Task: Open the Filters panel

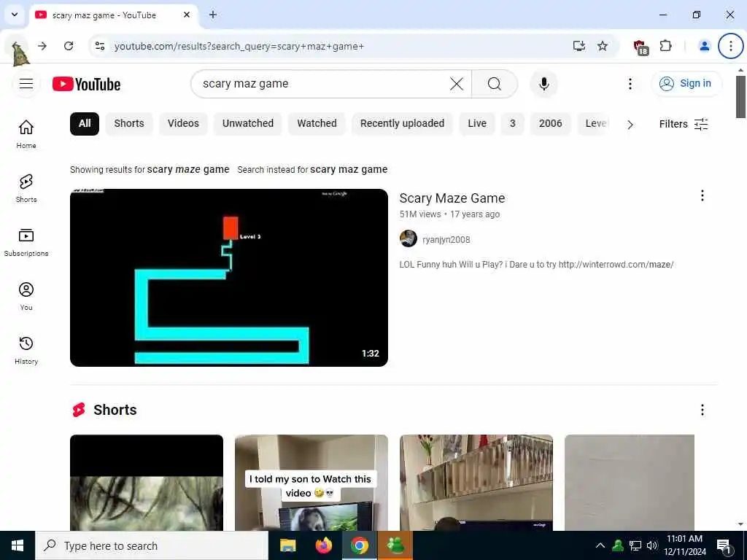Action: pyautogui.click(x=684, y=124)
